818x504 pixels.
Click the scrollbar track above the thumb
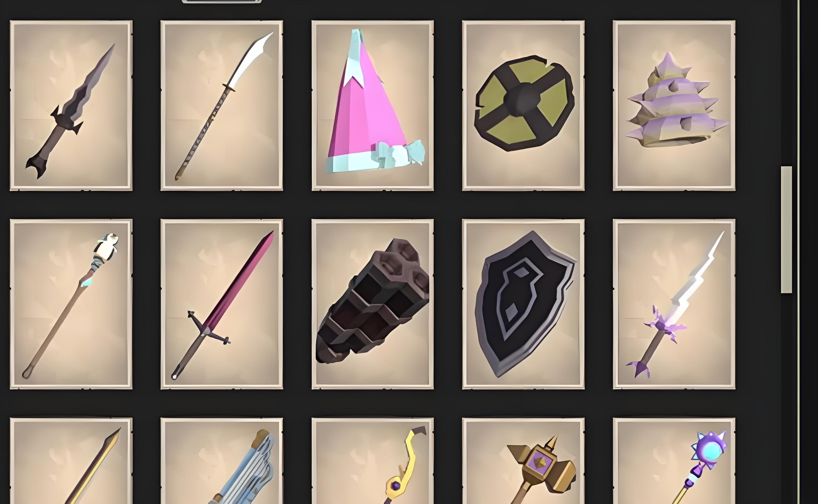coord(786,83)
